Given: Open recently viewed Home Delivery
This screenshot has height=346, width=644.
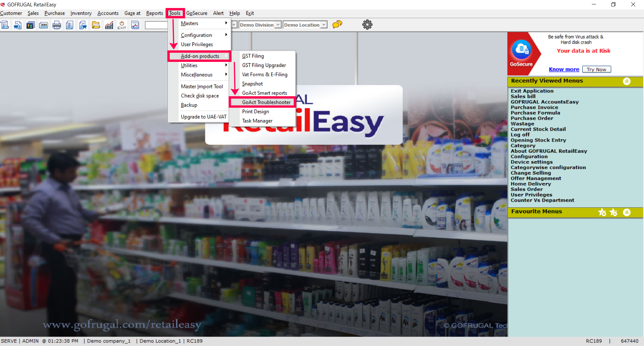Looking at the screenshot, I should coord(531,184).
